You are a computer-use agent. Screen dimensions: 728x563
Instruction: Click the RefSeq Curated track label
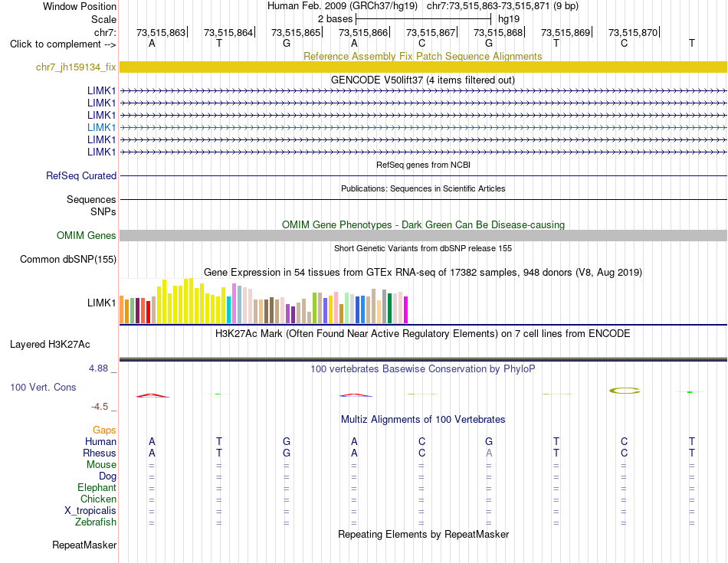click(x=81, y=176)
